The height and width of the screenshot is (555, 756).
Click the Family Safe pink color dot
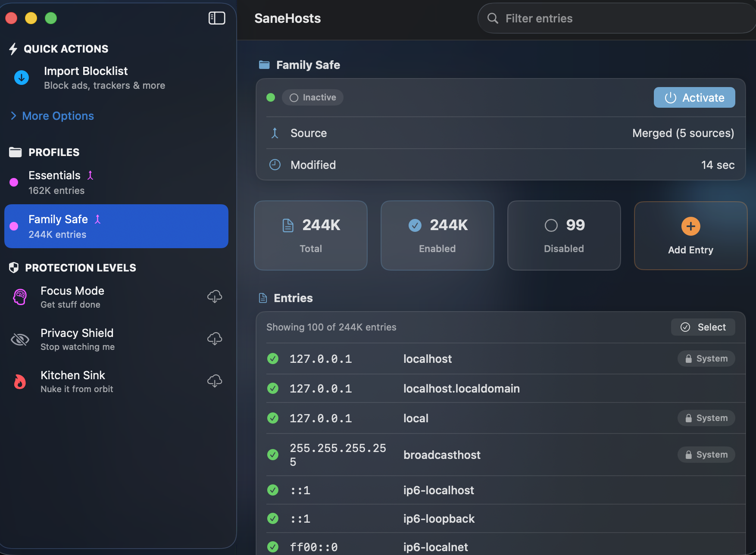[14, 226]
